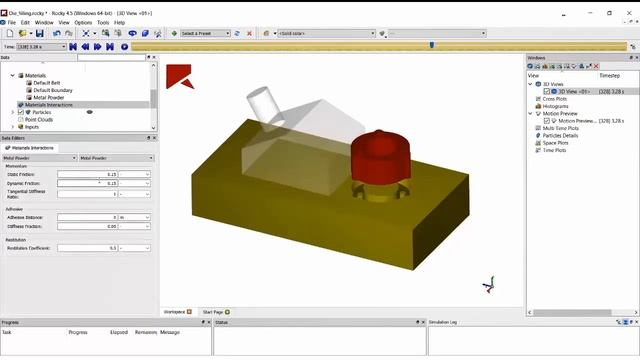Click the Windows panel horizontal scrollbar
Image resolution: width=640 pixels, height=360 pixels.
tap(572, 313)
